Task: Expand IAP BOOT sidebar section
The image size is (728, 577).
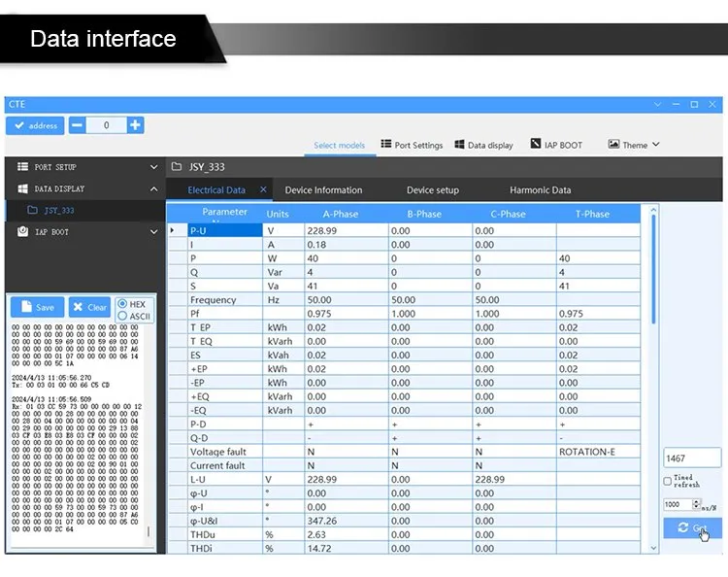Action: coord(85,232)
